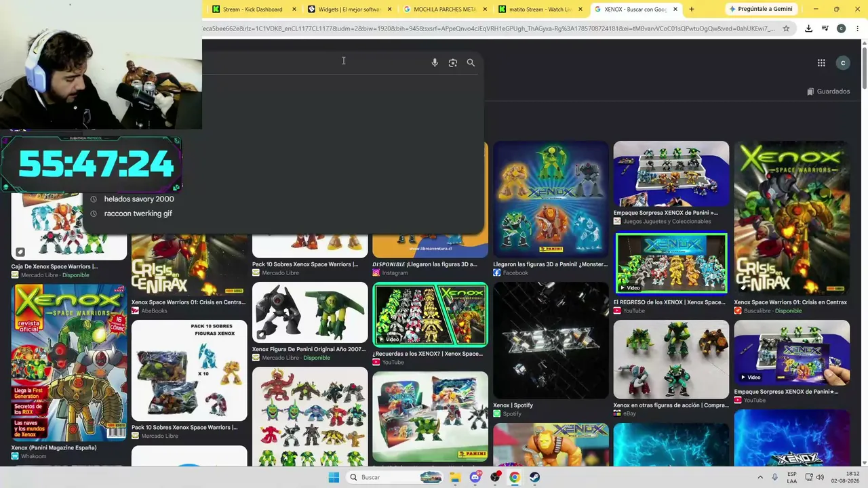Close the Stream - Kick Dashboard tab
This screenshot has width=868, height=488.
294,9
